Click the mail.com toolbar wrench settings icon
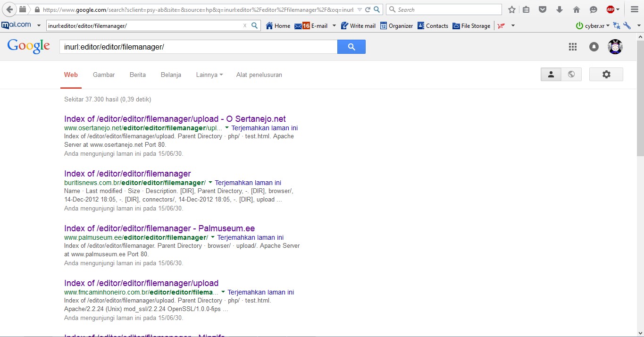Screen dimensions: 644x337 click(x=627, y=26)
